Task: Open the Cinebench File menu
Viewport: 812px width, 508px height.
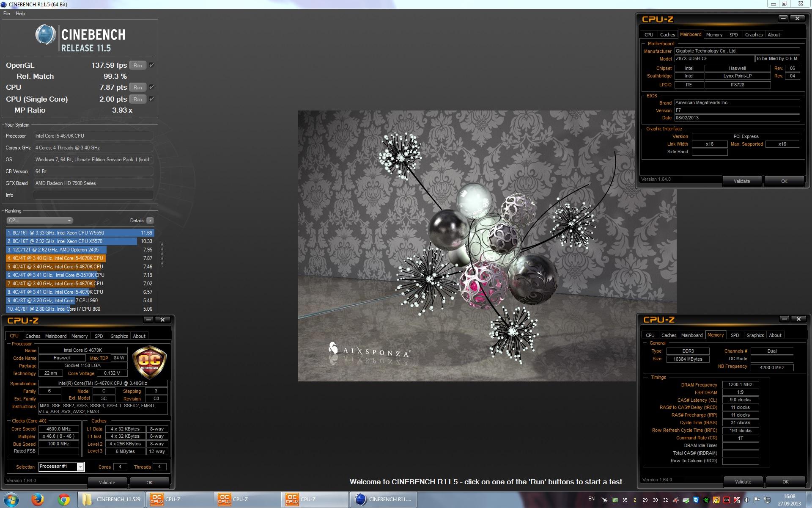Action: [x=7, y=14]
